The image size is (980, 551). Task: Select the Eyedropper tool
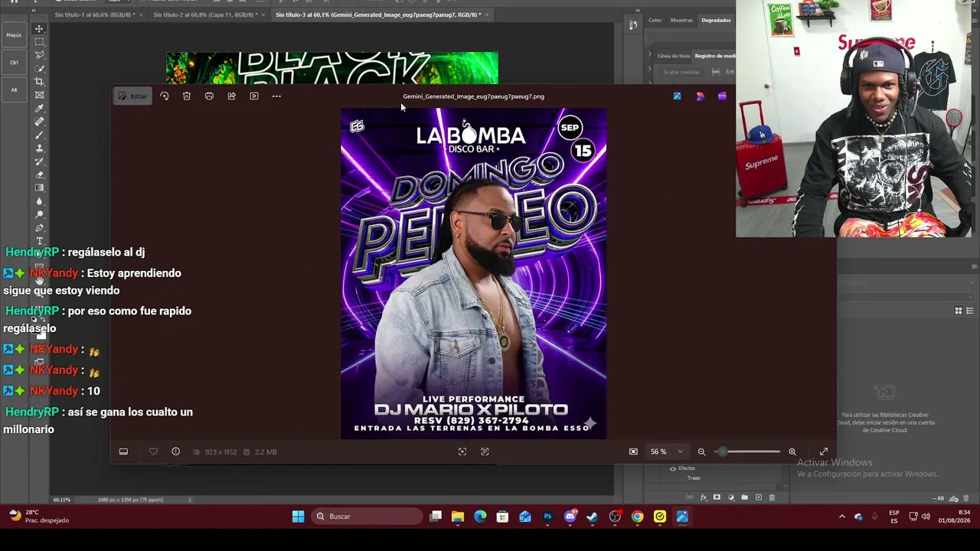(x=39, y=109)
